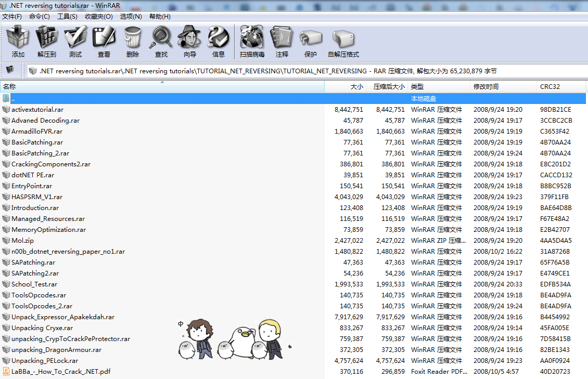
Task: Sort by the Modified (修改时间) column header
Action: 503,86
